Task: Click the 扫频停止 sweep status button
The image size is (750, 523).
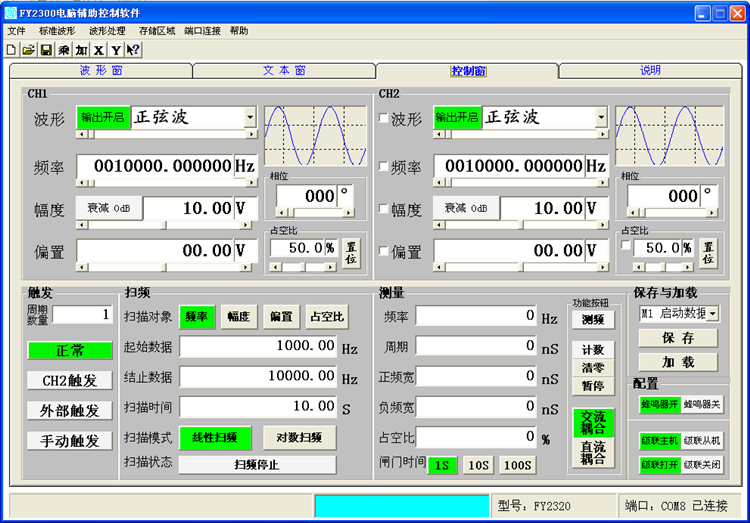Action: point(257,465)
